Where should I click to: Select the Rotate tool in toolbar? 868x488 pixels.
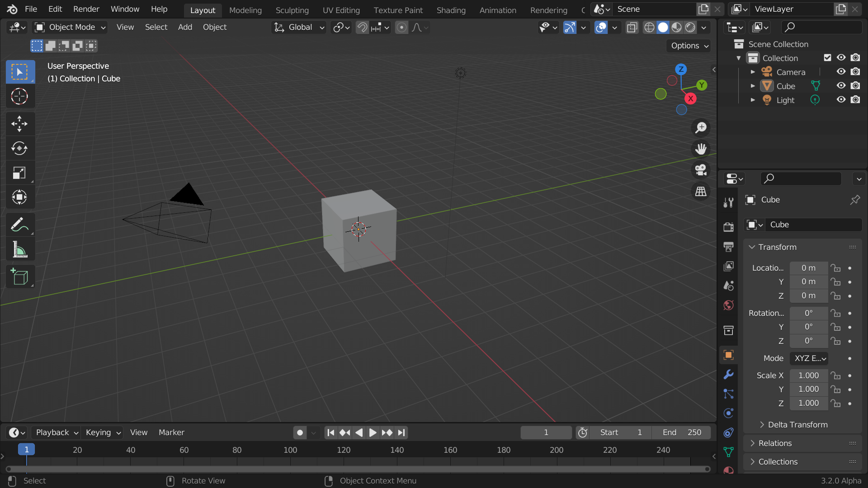[x=19, y=148]
